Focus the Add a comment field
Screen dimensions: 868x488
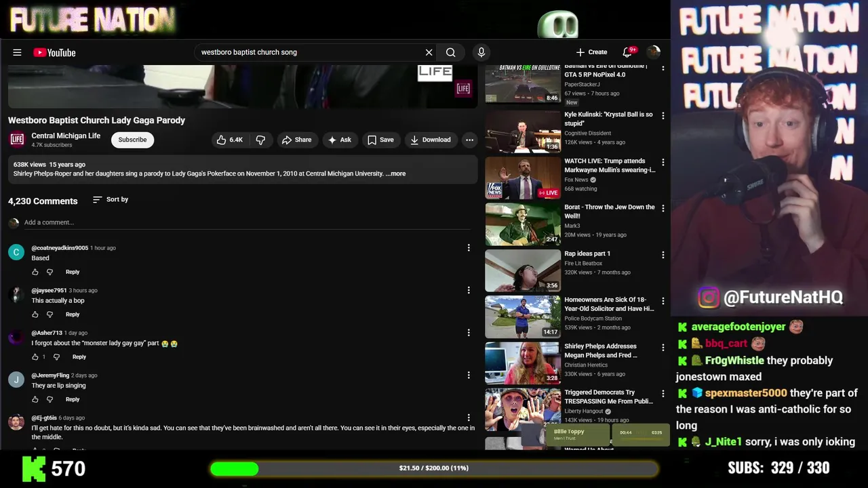248,222
